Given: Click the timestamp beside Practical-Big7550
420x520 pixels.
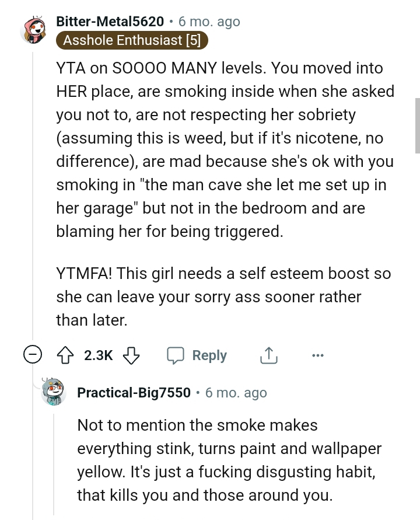Looking at the screenshot, I should tap(236, 393).
